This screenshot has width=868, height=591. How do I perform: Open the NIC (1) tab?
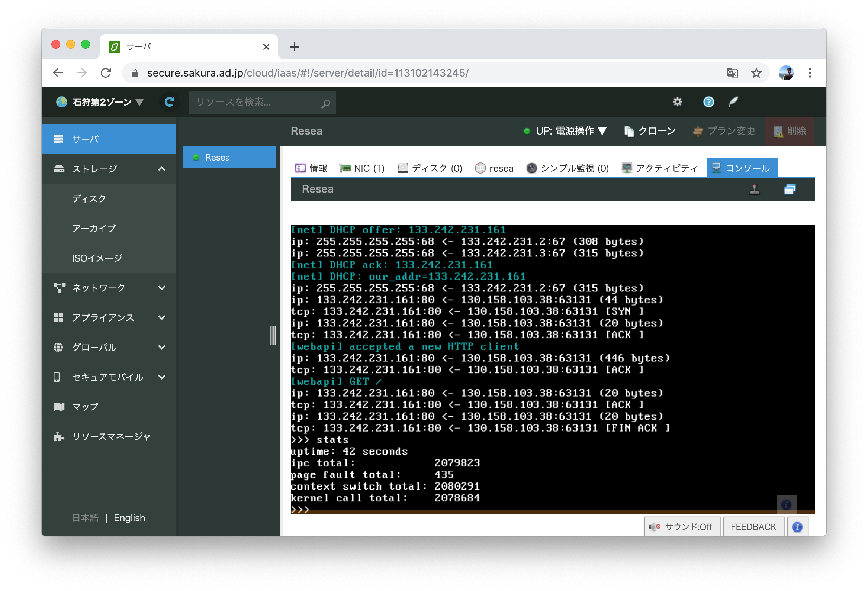(361, 168)
